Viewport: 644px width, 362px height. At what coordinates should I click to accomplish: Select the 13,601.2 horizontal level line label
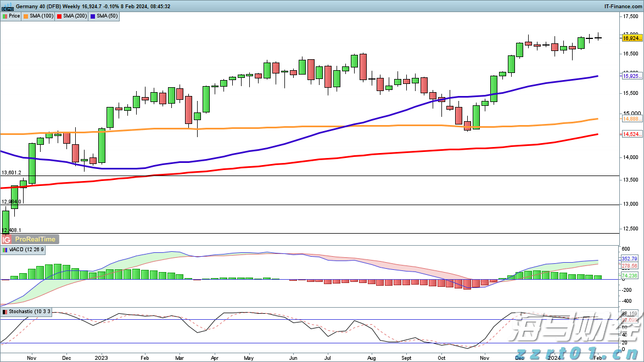point(12,173)
